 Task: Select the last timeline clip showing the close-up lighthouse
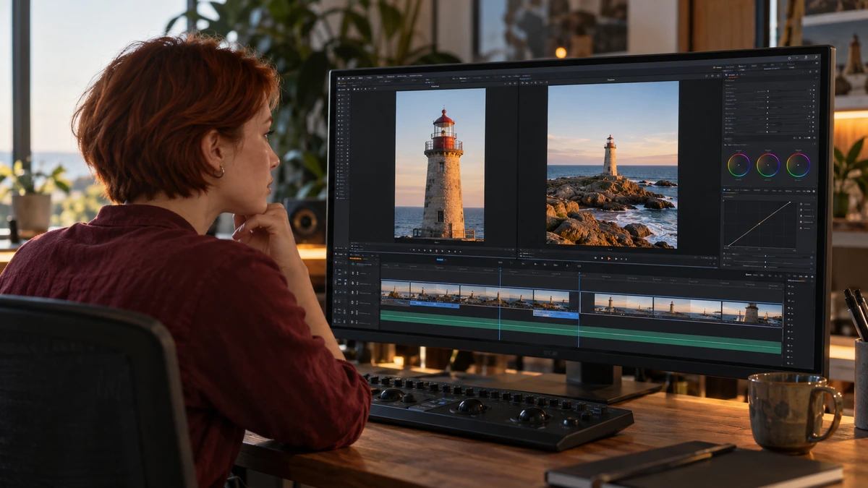click(752, 312)
